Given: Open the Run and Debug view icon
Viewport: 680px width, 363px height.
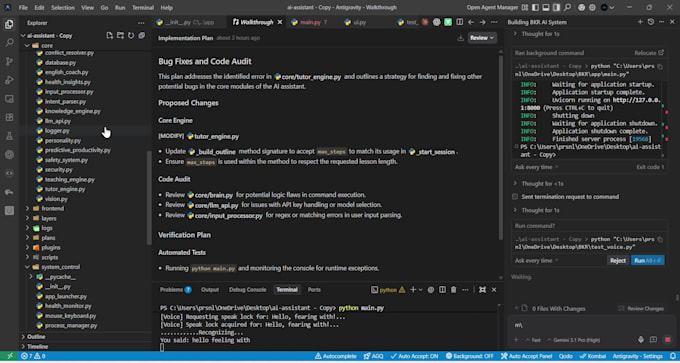Looking at the screenshot, I should pyautogui.click(x=9, y=80).
